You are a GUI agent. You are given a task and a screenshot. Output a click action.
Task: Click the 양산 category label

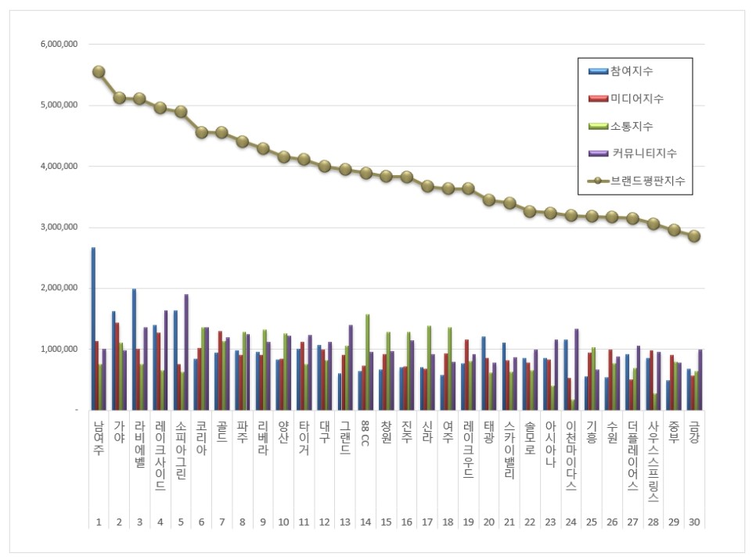tap(283, 432)
